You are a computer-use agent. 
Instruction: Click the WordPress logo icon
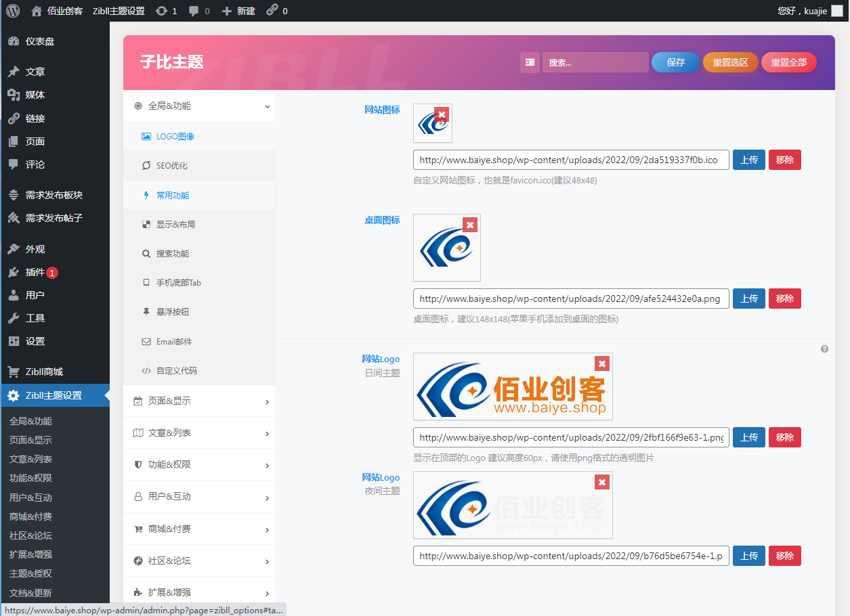pyautogui.click(x=13, y=11)
